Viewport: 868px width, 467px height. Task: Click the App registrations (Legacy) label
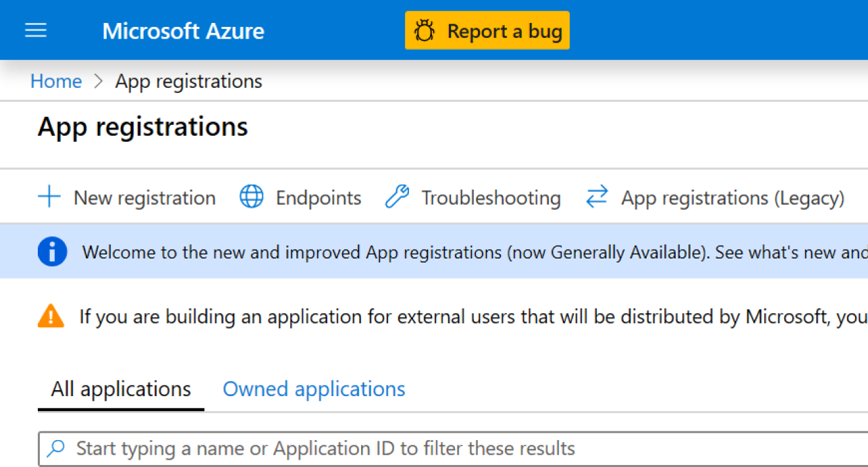click(x=732, y=198)
